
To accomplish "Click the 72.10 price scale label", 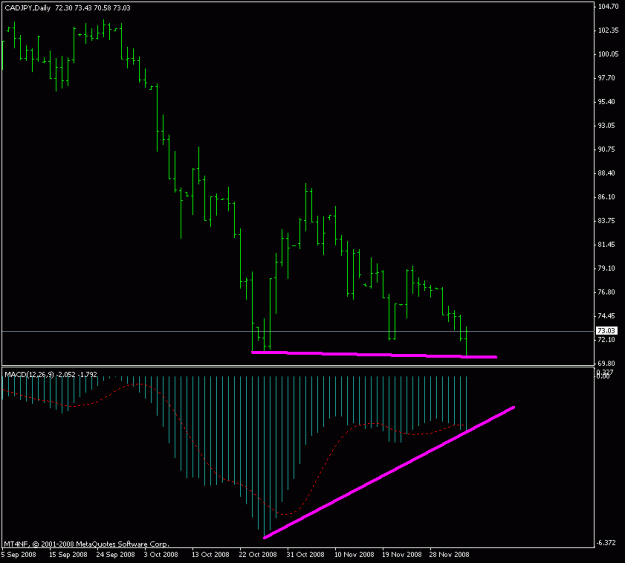I will tap(606, 340).
